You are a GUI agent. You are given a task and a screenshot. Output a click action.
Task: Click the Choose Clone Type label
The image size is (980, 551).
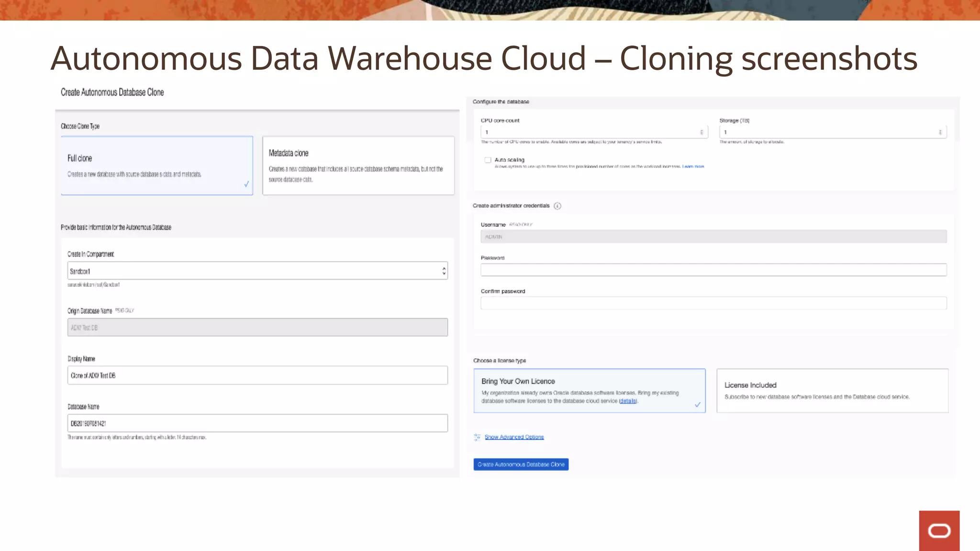point(80,126)
